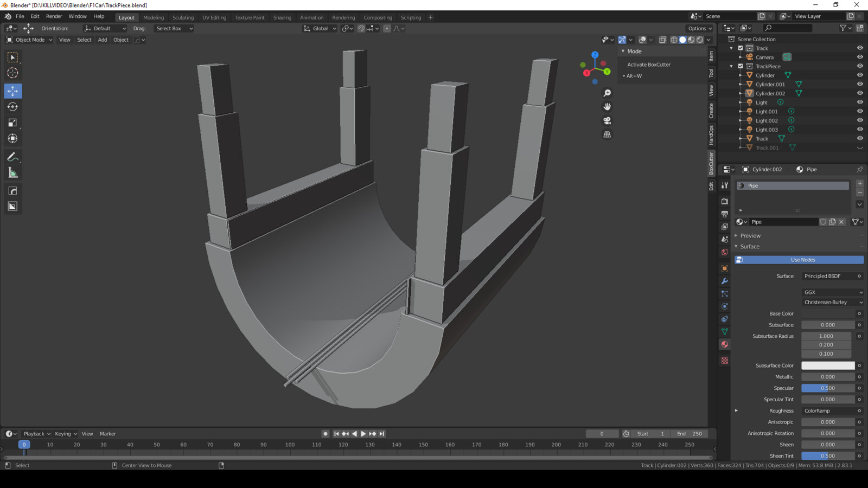Open the Principled BSDF surface dropdown

[x=833, y=276]
